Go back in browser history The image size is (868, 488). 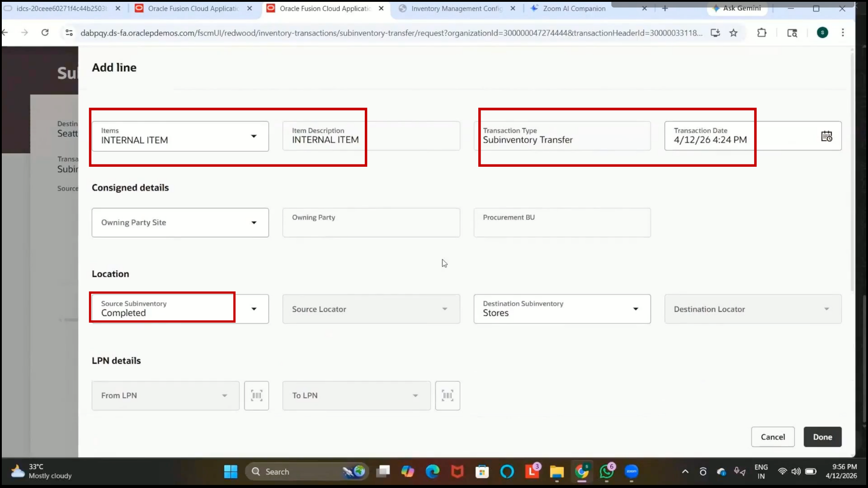click(5, 33)
